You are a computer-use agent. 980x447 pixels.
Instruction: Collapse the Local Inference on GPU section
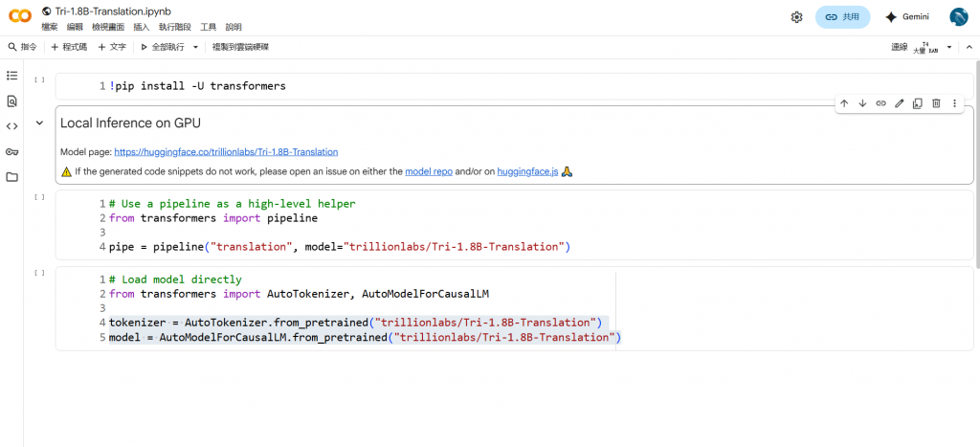pos(39,123)
